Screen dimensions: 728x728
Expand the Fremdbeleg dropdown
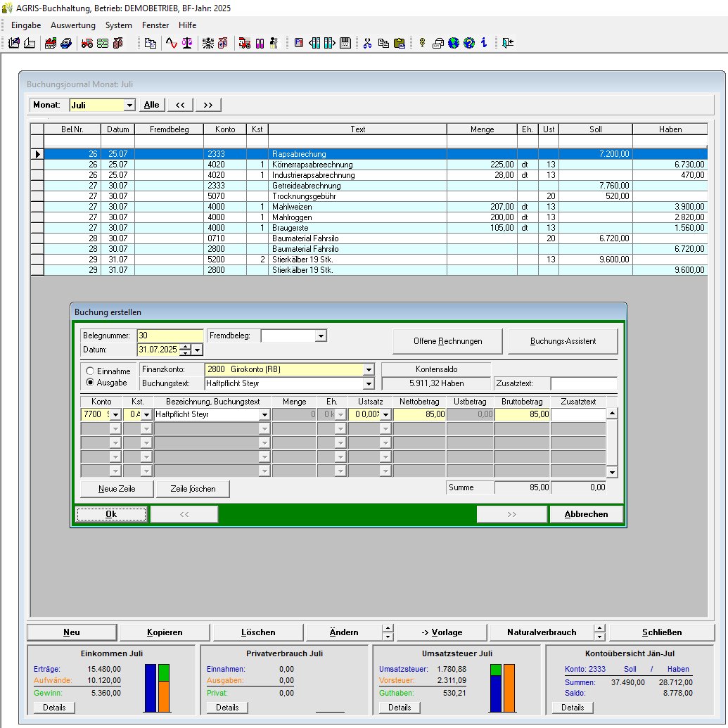(321, 336)
